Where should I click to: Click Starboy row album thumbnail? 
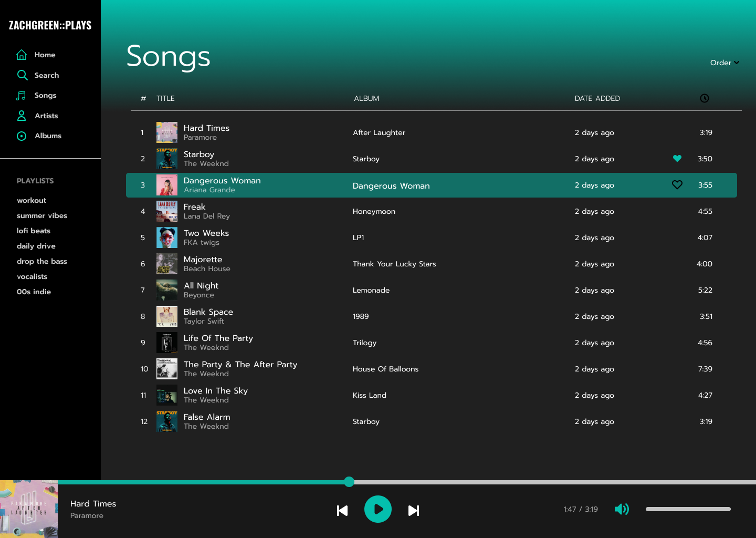click(167, 159)
